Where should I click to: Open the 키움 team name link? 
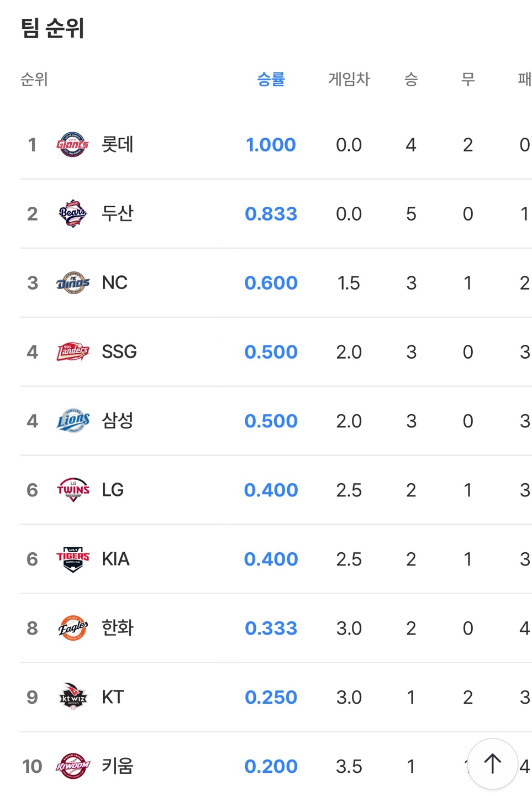118,767
